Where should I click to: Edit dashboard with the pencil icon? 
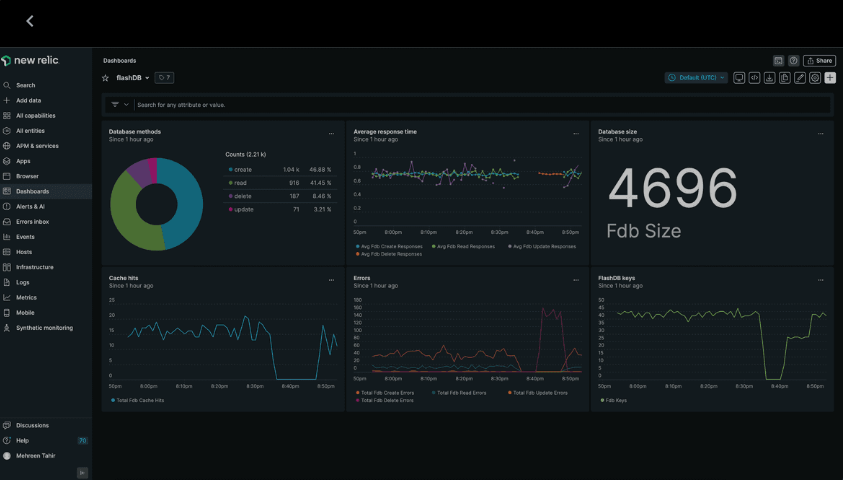coord(800,78)
